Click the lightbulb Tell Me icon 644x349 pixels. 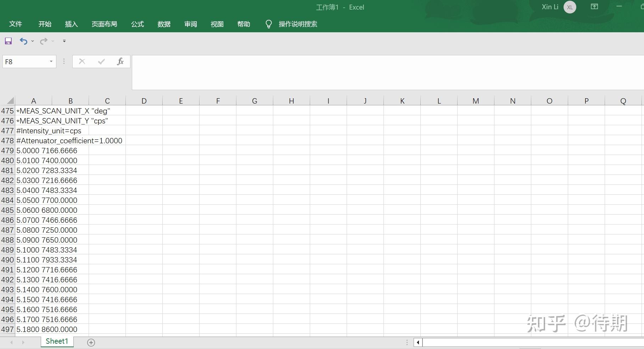[x=268, y=24]
